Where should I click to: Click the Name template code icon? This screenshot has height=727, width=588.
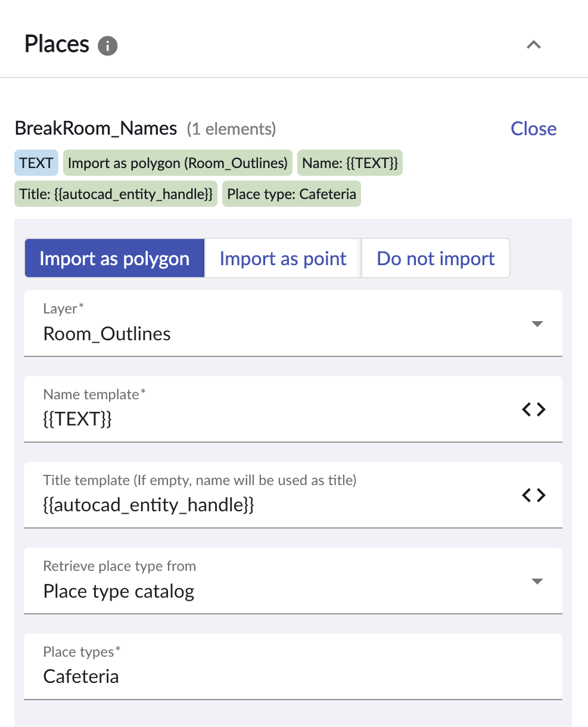(534, 409)
